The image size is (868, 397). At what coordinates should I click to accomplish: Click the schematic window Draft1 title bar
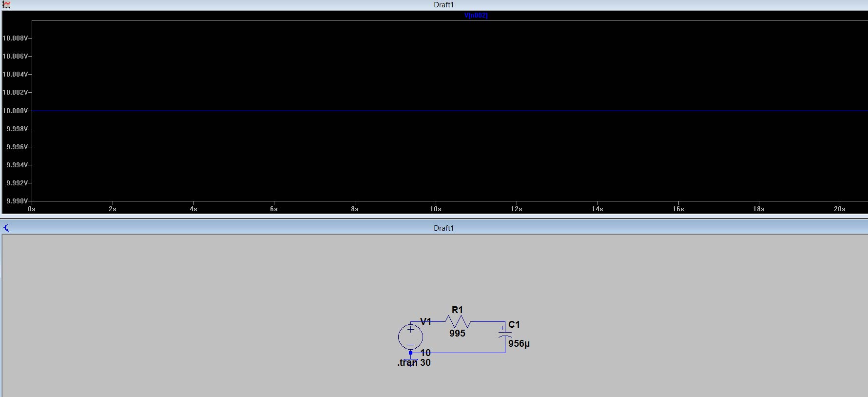click(x=444, y=228)
